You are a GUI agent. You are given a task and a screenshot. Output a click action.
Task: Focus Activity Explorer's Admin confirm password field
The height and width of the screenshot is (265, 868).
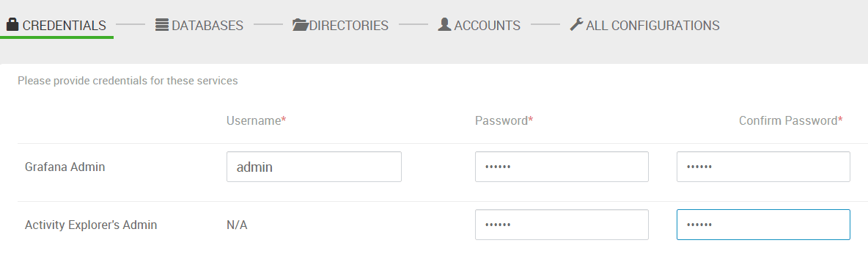[763, 225]
